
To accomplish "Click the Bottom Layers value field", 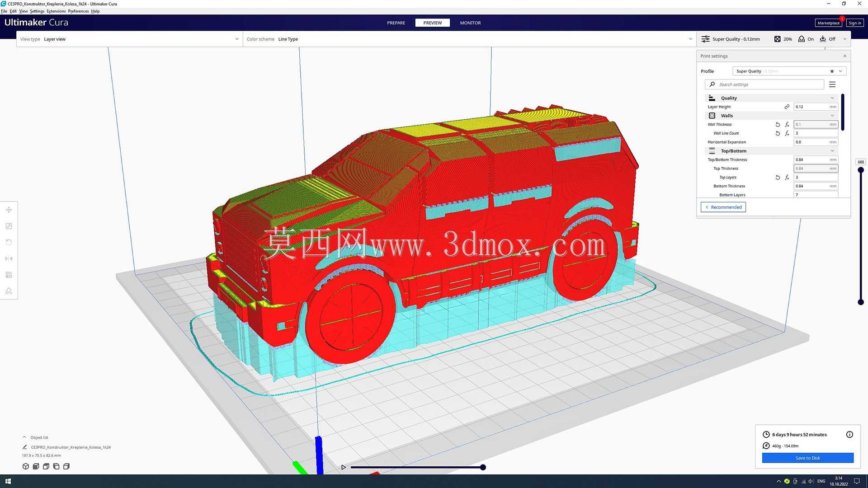I will point(816,195).
